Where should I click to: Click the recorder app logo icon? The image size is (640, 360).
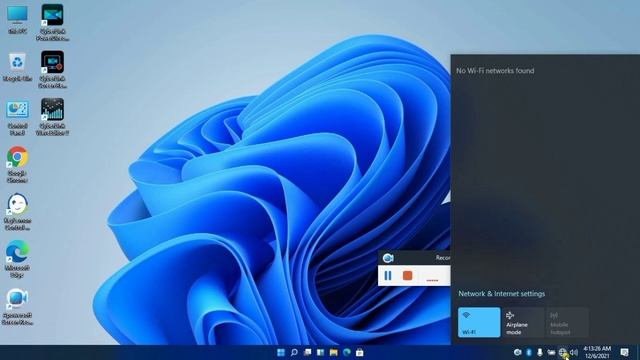pyautogui.click(x=388, y=258)
